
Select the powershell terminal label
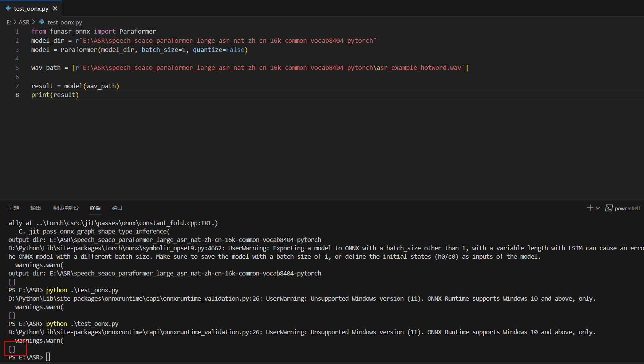pyautogui.click(x=627, y=208)
